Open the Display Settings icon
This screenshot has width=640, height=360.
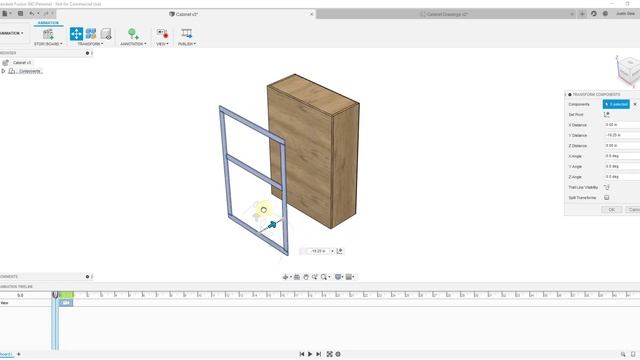coord(338,277)
